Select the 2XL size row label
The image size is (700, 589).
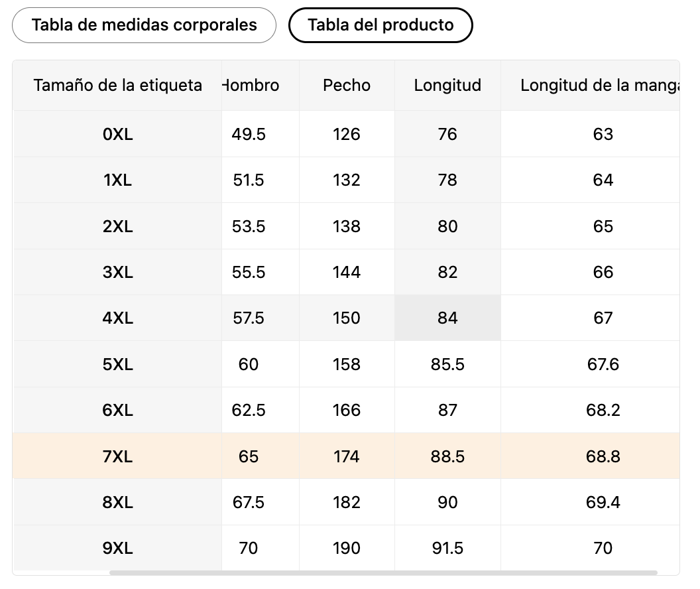tap(118, 227)
